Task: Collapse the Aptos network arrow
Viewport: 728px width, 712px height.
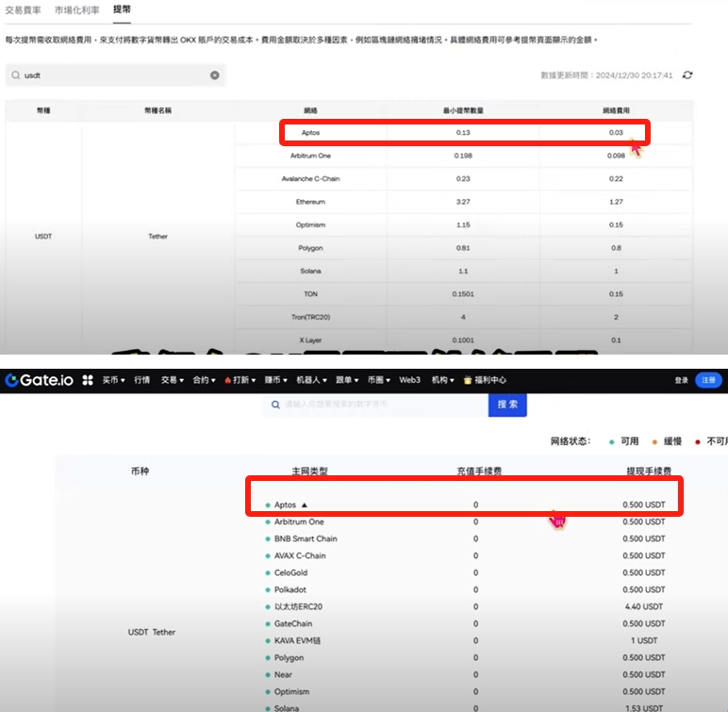Action: pyautogui.click(x=304, y=505)
